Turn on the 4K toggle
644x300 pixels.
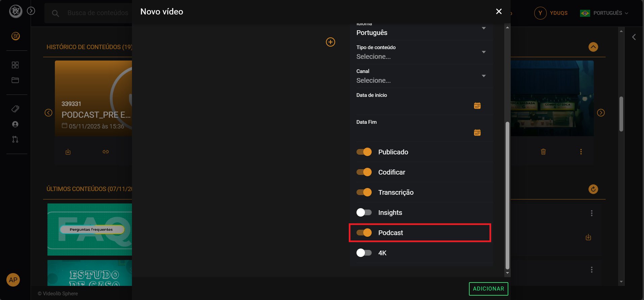coord(364,253)
